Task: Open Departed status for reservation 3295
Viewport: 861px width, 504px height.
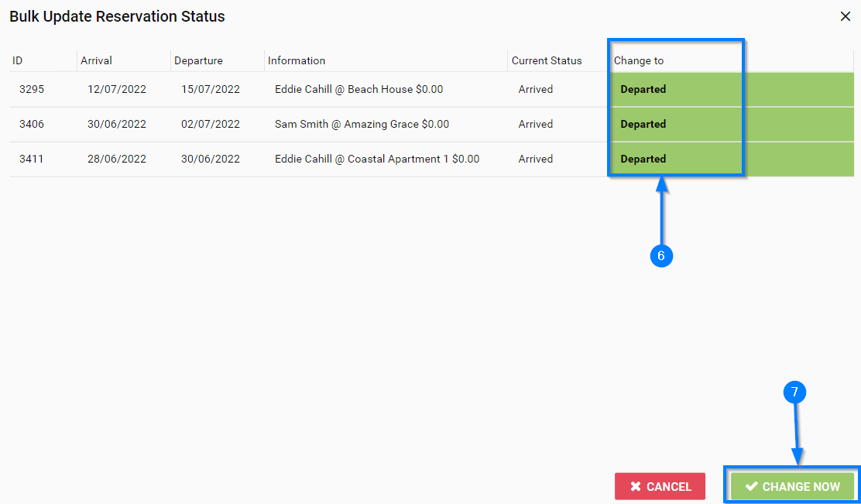Action: (x=643, y=89)
